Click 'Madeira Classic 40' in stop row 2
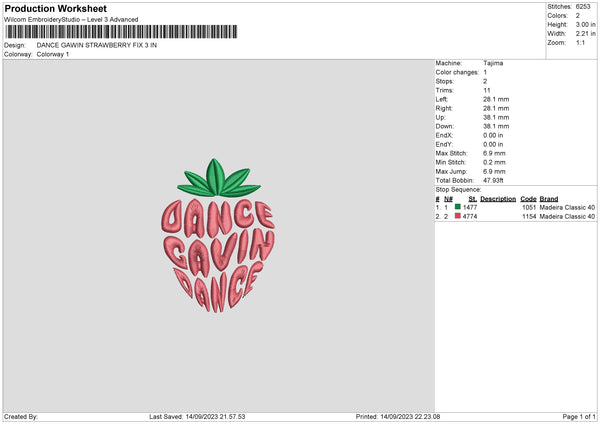Screen dimensions: 600x424 (567, 217)
